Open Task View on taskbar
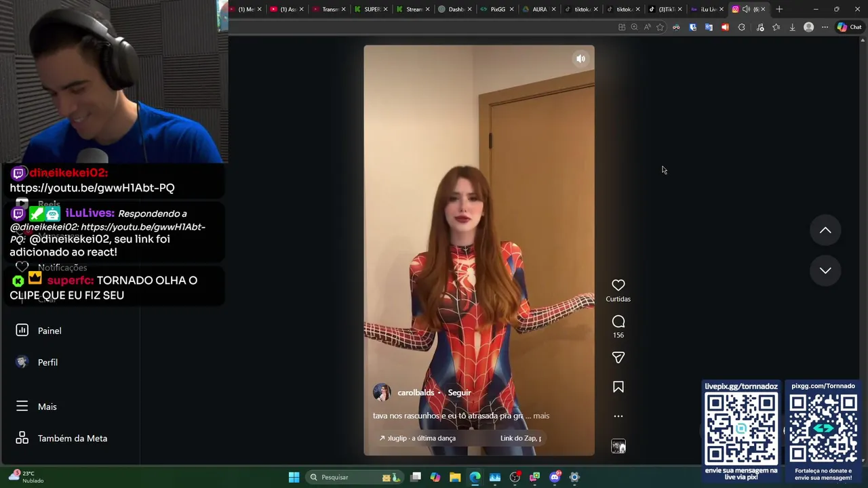 [416, 477]
